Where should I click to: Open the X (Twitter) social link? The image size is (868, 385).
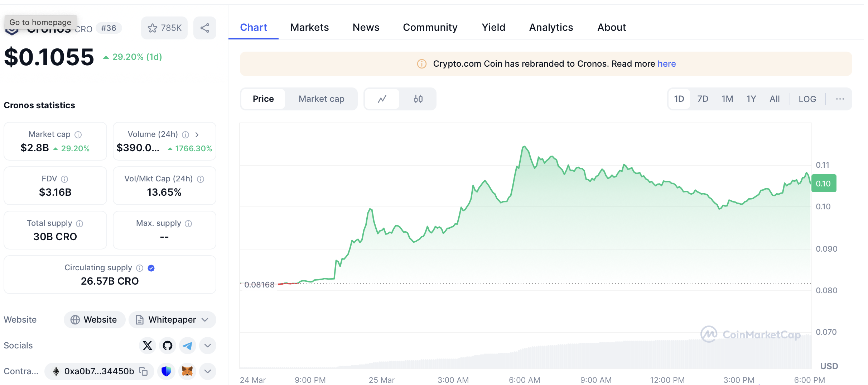(x=147, y=346)
